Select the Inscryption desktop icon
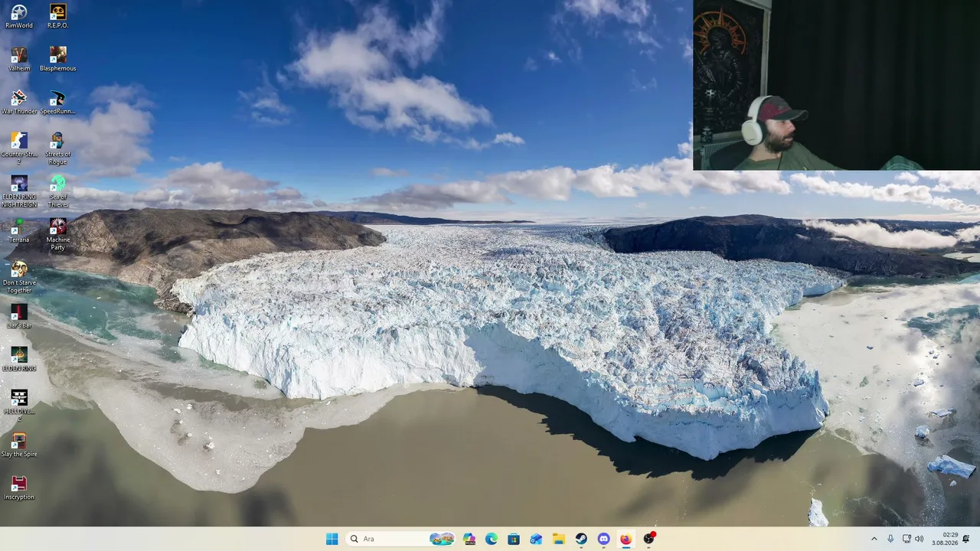 19,487
